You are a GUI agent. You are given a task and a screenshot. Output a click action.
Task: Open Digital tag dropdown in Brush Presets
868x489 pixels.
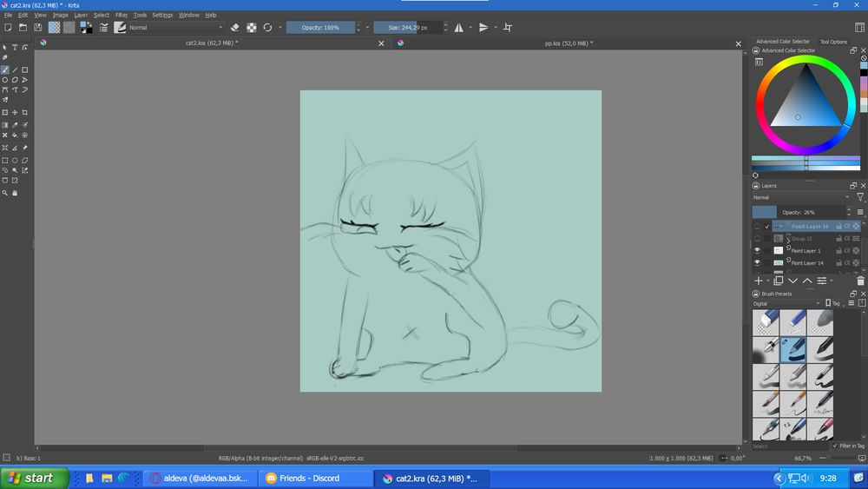(x=786, y=303)
